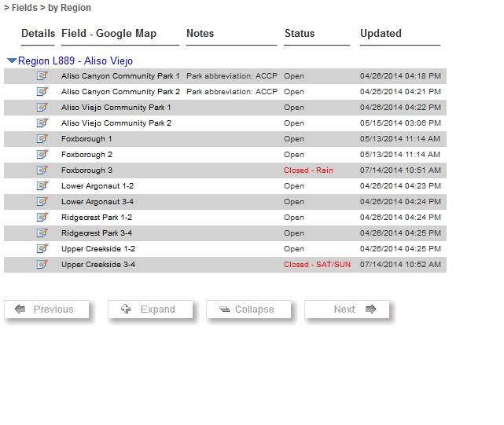Open Ridgecrest Park 3-4 field link
Viewport: 504px width, 425px height.
point(97,233)
